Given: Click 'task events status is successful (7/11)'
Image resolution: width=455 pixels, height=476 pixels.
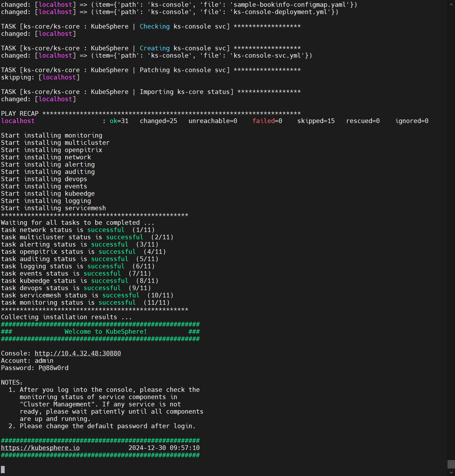Looking at the screenshot, I should 76,274.
